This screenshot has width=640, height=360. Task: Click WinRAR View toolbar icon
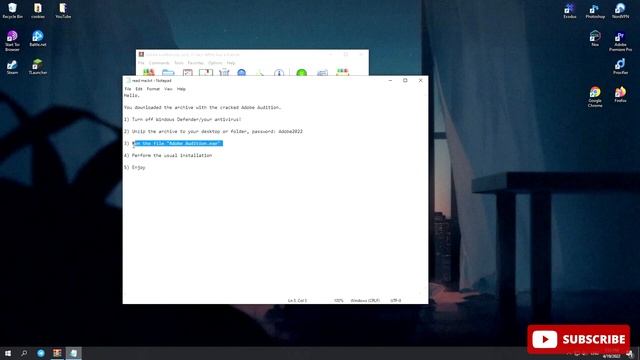(206, 73)
